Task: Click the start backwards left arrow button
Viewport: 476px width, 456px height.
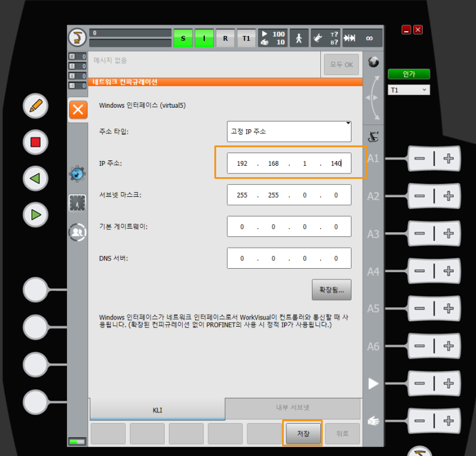Action: click(35, 178)
